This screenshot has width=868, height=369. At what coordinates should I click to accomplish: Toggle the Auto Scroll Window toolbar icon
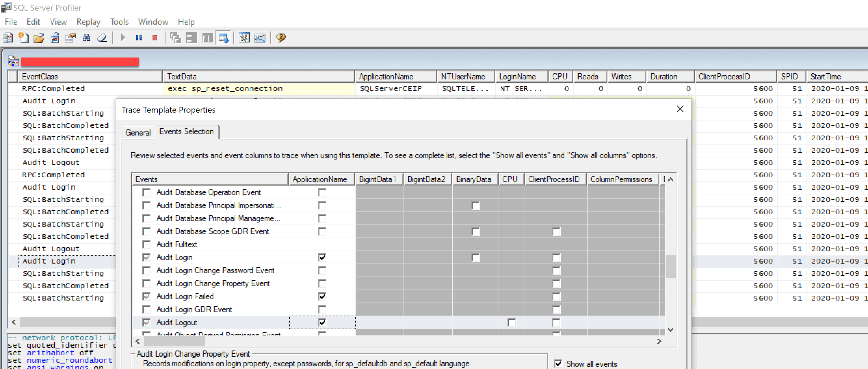click(x=224, y=38)
